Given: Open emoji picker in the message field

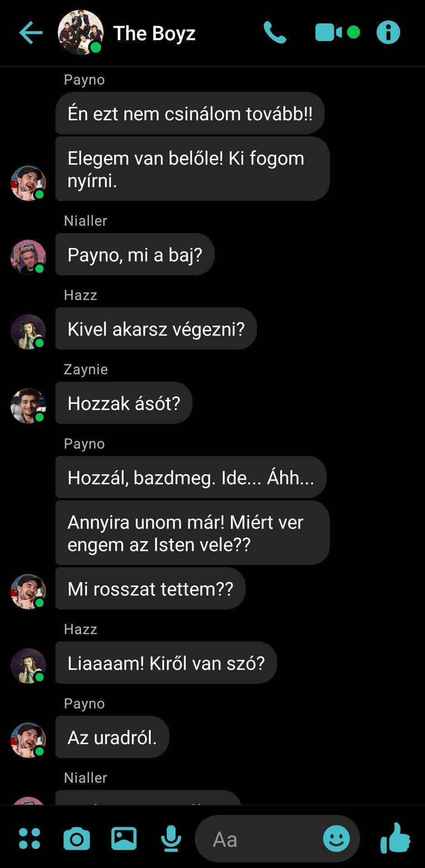Looking at the screenshot, I should point(336,839).
